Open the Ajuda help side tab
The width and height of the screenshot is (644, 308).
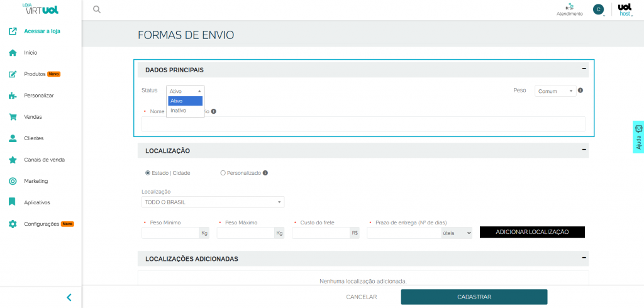(638, 138)
